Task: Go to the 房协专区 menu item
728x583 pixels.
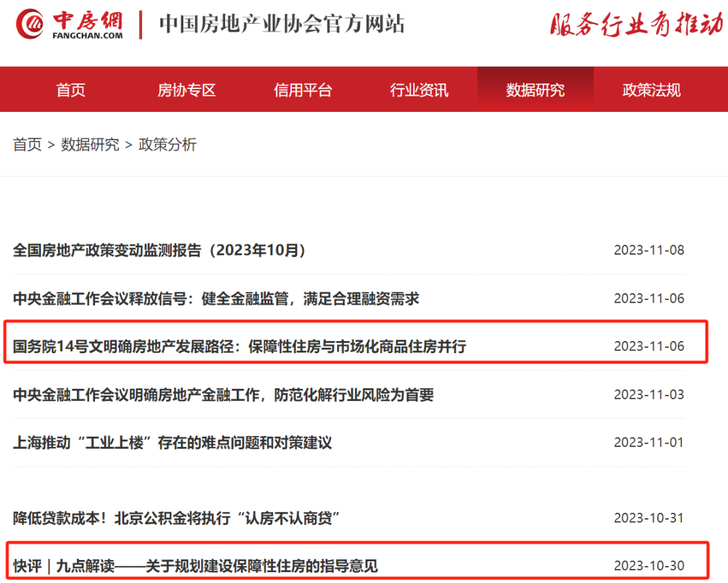Action: [x=187, y=90]
